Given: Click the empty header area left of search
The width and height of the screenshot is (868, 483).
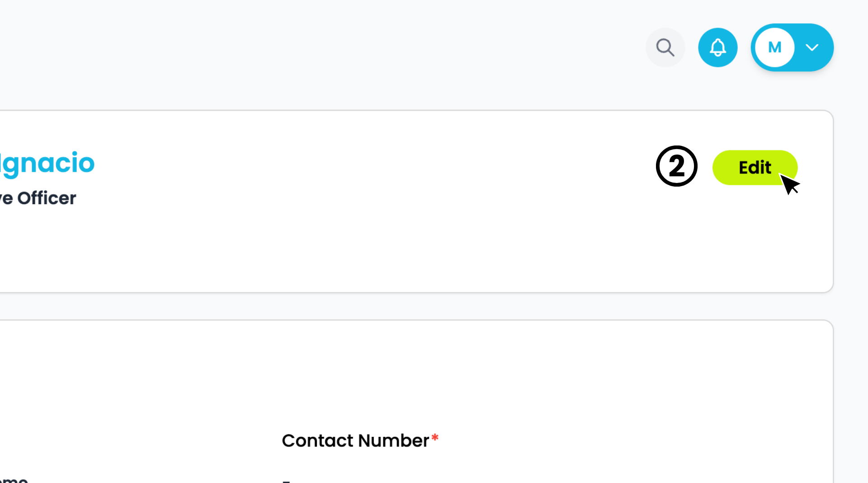Looking at the screenshot, I should (316, 47).
